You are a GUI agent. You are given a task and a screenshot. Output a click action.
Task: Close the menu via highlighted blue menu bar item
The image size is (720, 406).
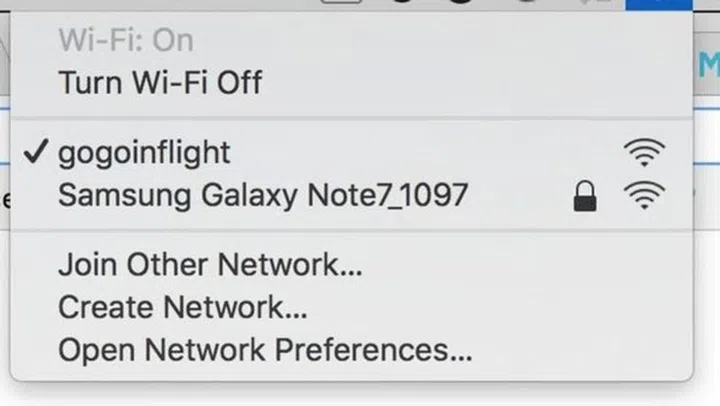pyautogui.click(x=659, y=5)
